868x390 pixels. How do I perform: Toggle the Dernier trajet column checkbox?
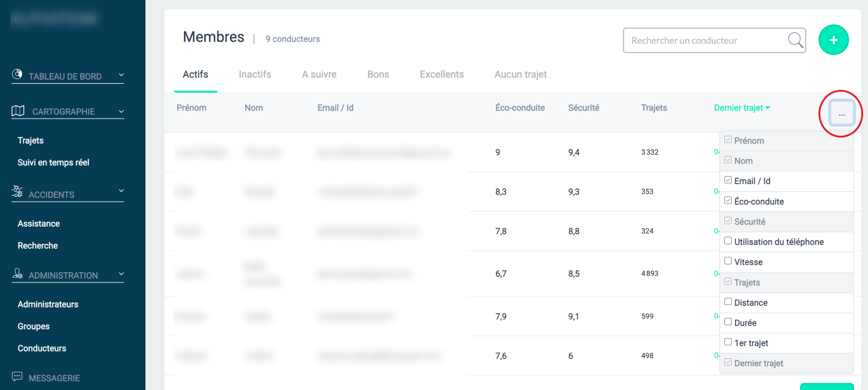tap(728, 362)
